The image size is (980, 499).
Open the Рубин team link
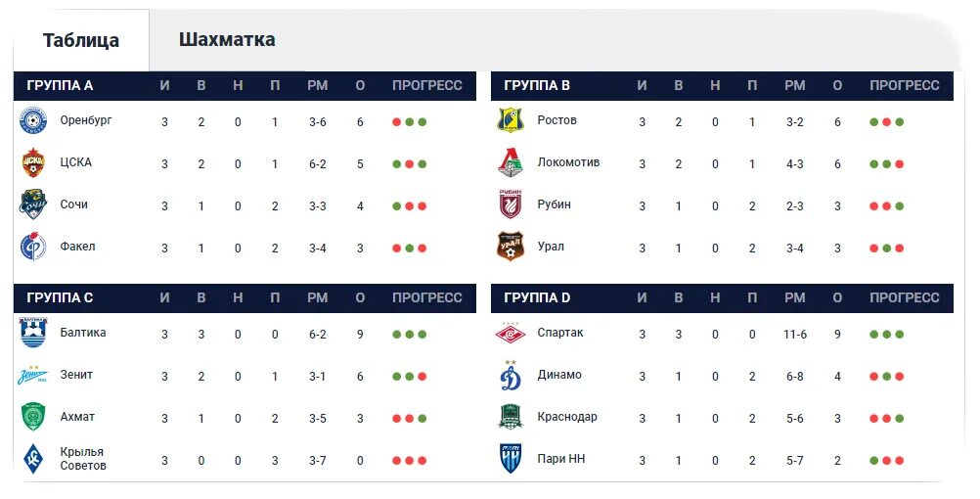pos(554,204)
